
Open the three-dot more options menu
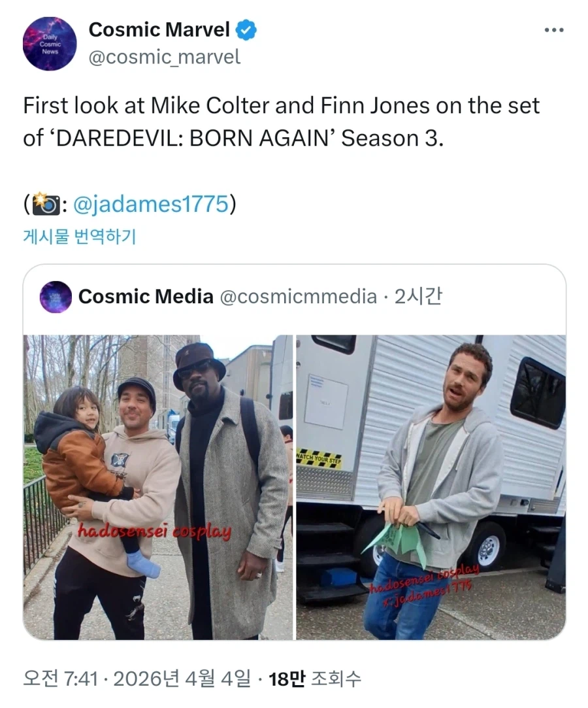[x=554, y=30]
